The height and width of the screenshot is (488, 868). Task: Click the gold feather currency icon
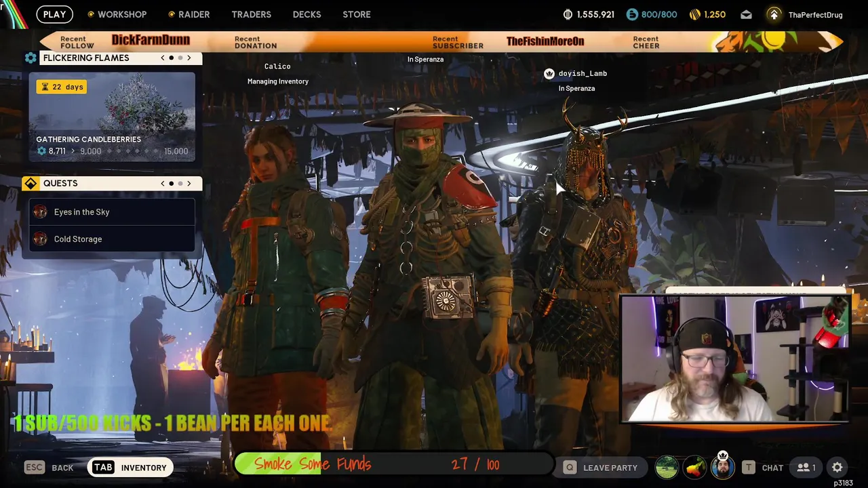pos(694,14)
